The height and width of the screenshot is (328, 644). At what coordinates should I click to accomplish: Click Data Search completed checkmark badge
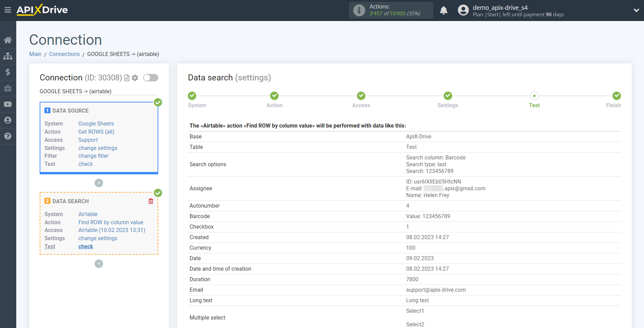point(158,193)
